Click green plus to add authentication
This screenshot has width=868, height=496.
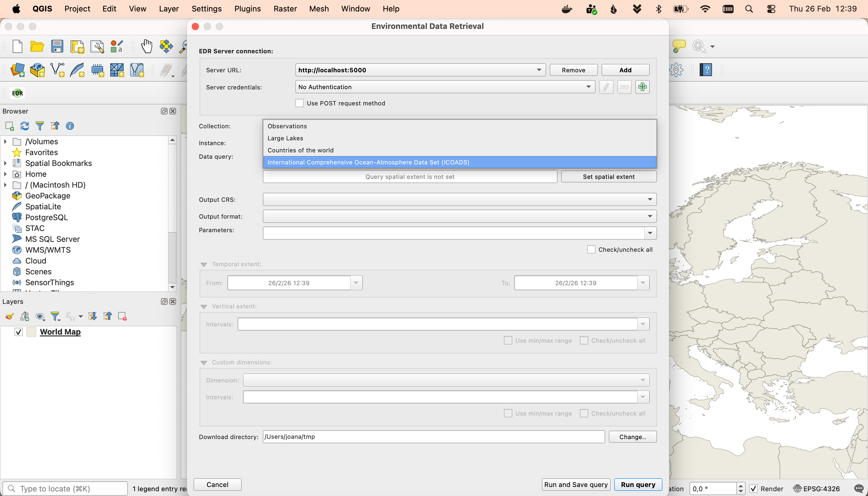pyautogui.click(x=642, y=87)
